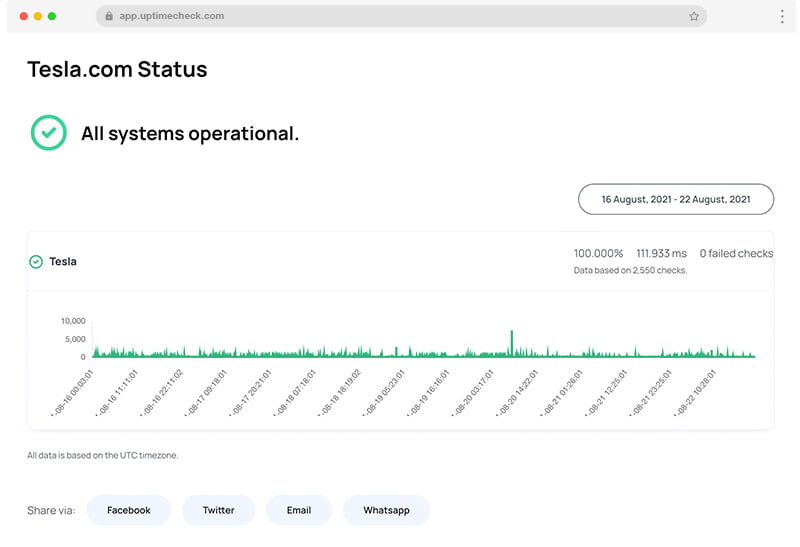Click the yellow minimize window button
The width and height of the screenshot is (800, 547).
(38, 16)
